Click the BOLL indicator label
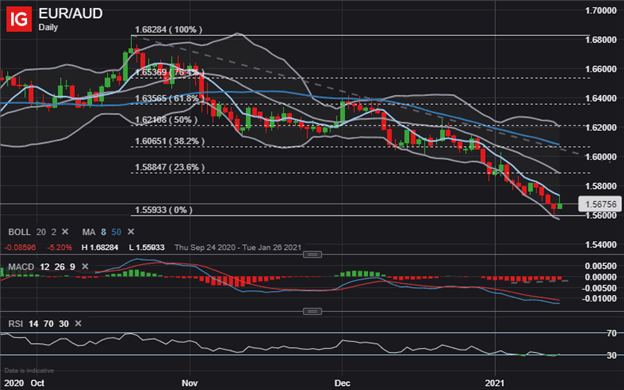 pyautogui.click(x=19, y=232)
